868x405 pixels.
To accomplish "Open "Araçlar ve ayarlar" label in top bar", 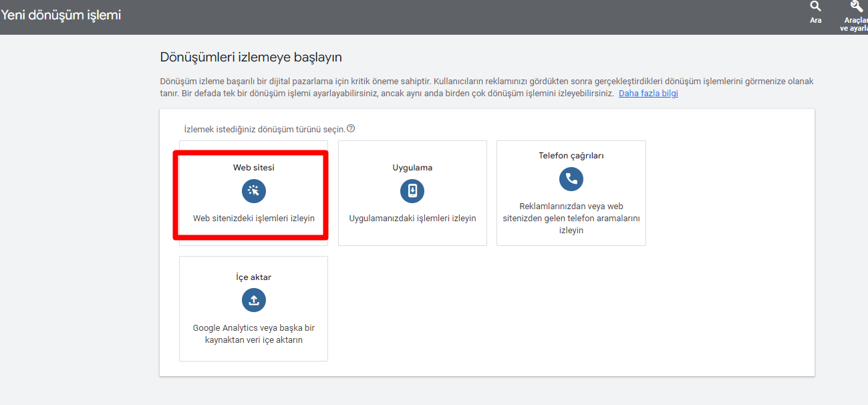I will [x=855, y=24].
